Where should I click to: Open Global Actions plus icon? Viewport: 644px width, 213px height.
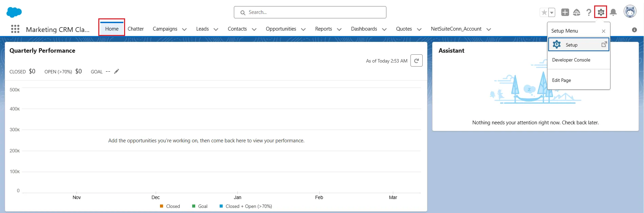point(565,12)
